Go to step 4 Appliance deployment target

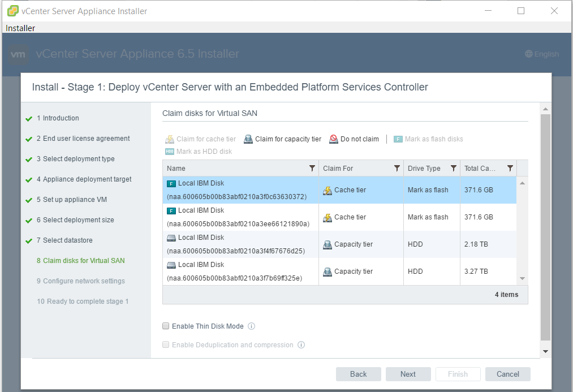(x=84, y=179)
